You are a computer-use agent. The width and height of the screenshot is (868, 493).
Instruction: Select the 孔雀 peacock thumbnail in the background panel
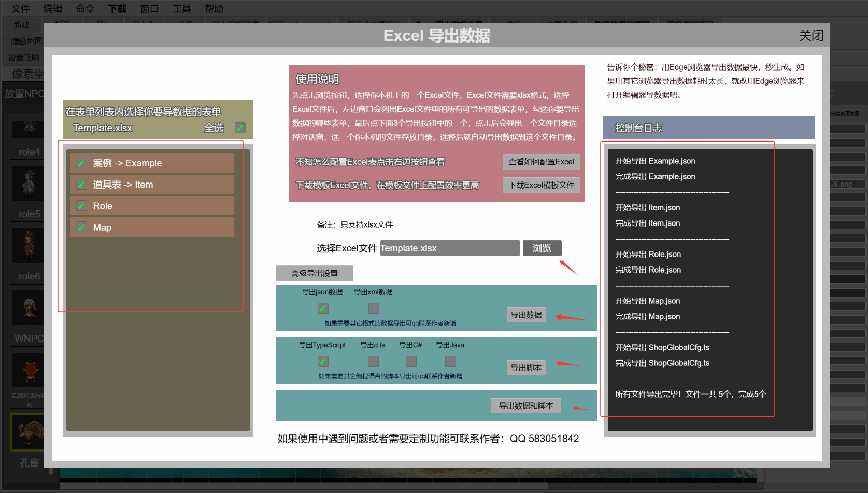point(28,431)
